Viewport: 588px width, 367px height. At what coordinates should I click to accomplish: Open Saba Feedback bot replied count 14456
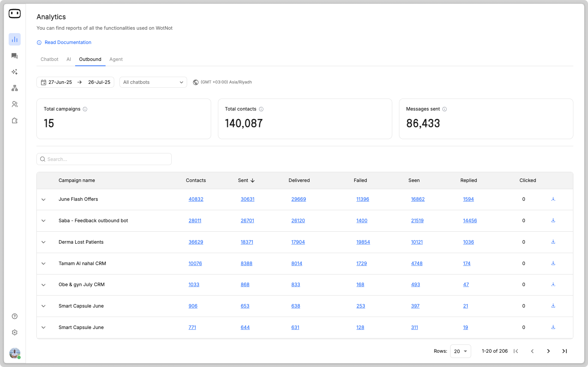(x=470, y=221)
